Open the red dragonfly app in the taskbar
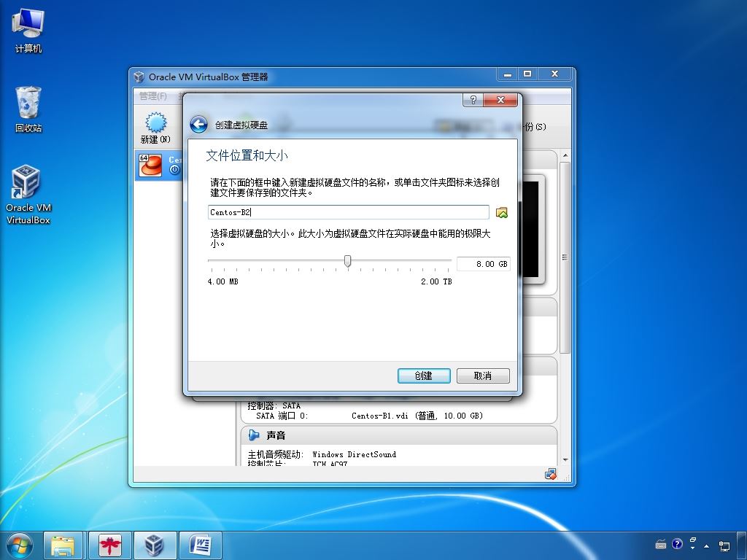The height and width of the screenshot is (560, 747). pyautogui.click(x=110, y=545)
